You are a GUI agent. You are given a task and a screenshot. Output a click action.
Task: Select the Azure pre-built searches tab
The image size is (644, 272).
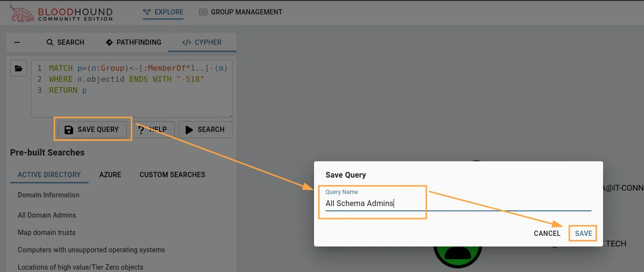[110, 175]
